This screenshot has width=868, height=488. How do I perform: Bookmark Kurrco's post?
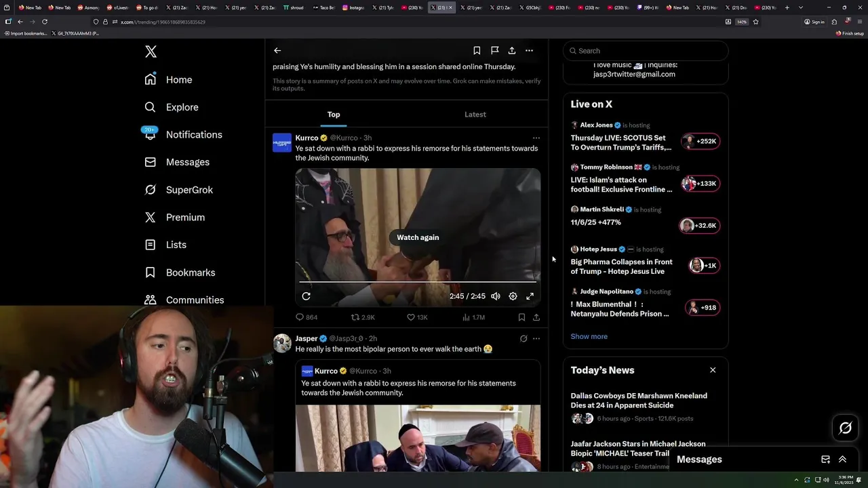point(521,317)
